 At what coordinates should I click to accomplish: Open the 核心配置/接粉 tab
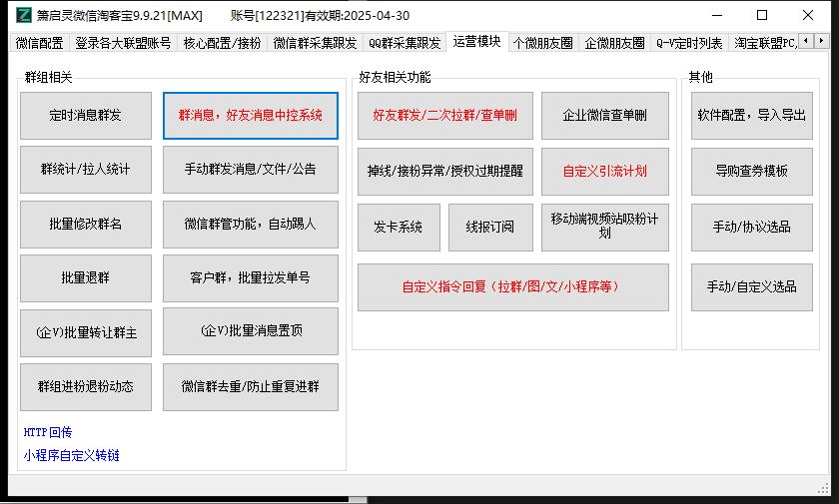pos(222,43)
